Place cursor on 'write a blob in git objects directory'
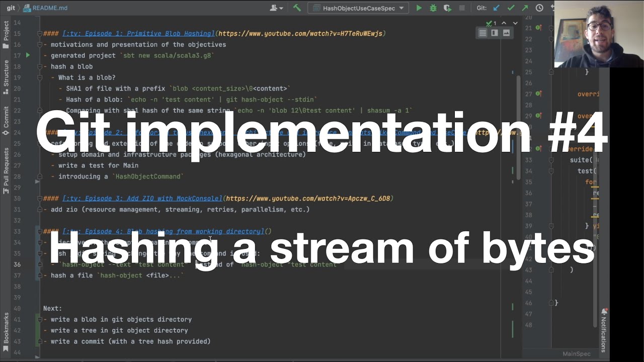This screenshot has width=644, height=362. 121,319
